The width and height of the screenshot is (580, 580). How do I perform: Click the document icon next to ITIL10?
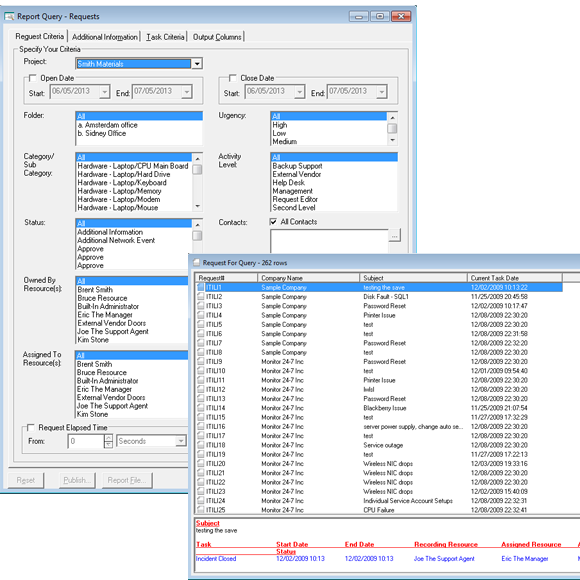[x=200, y=371]
